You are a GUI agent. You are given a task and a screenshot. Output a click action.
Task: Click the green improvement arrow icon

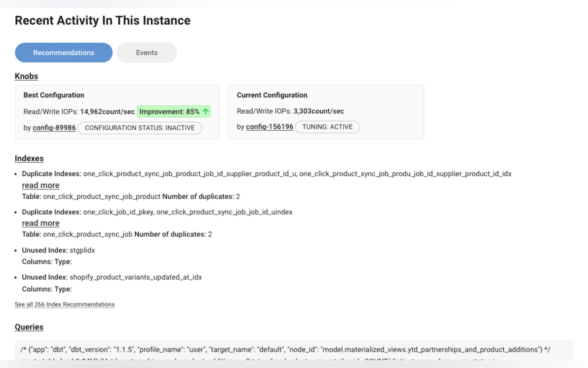point(206,112)
